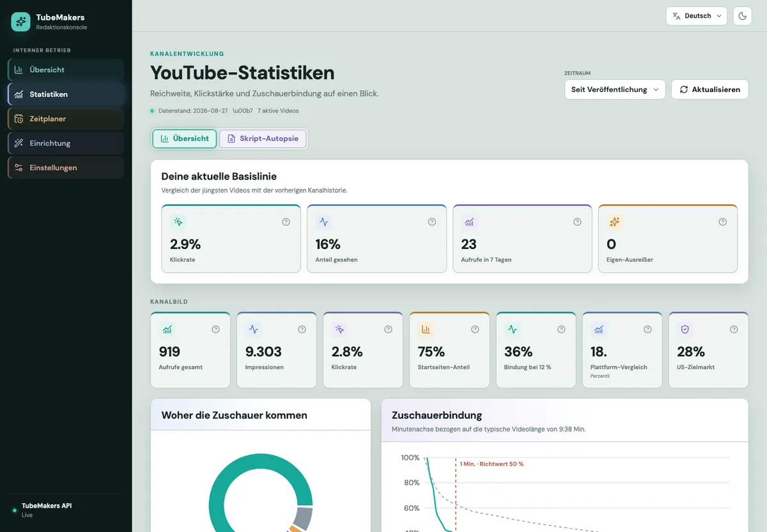Screen dimensions: 767x532
Task: Toggle dark mode with the moon icon
Action: (x=743, y=16)
